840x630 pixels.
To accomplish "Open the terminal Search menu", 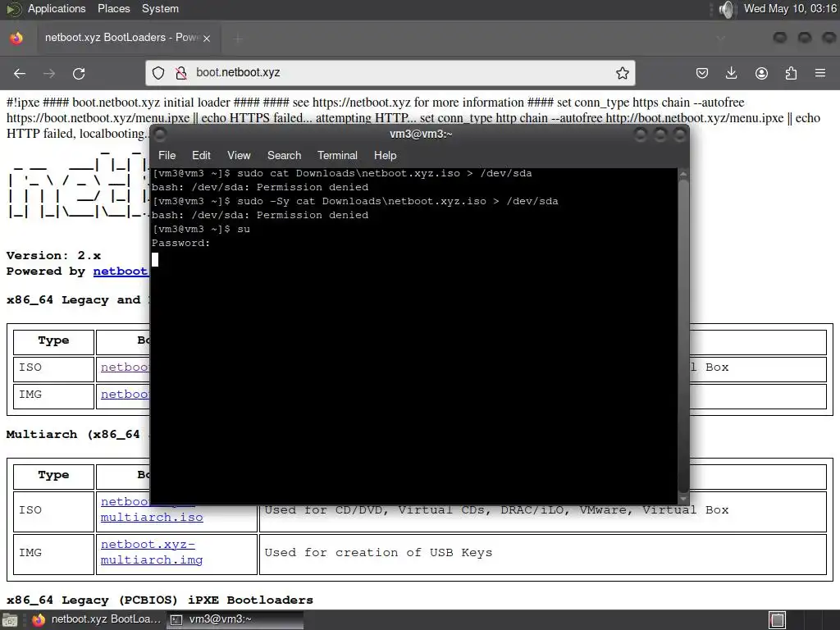I will 284,155.
